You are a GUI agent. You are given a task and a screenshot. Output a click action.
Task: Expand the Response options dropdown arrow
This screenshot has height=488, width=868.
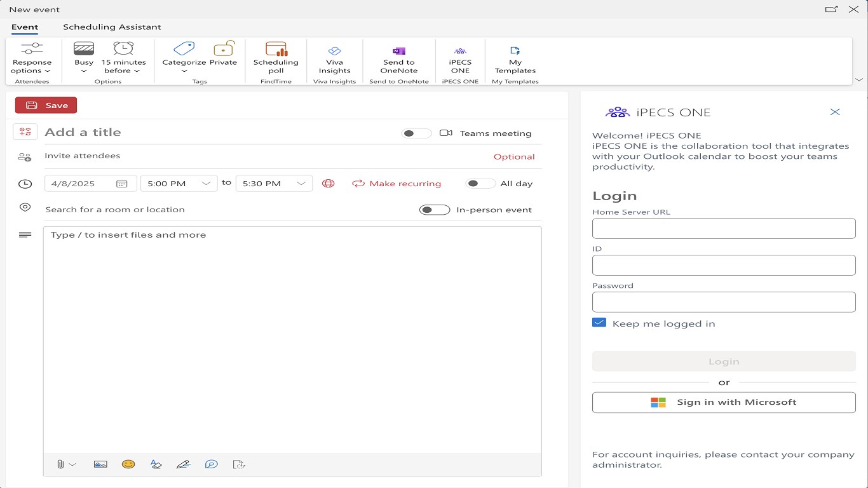click(x=48, y=71)
